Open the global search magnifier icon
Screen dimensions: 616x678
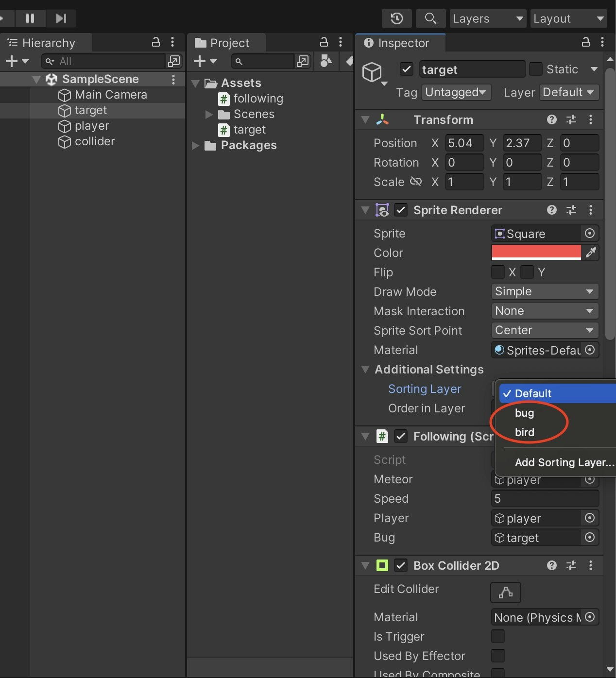point(430,18)
